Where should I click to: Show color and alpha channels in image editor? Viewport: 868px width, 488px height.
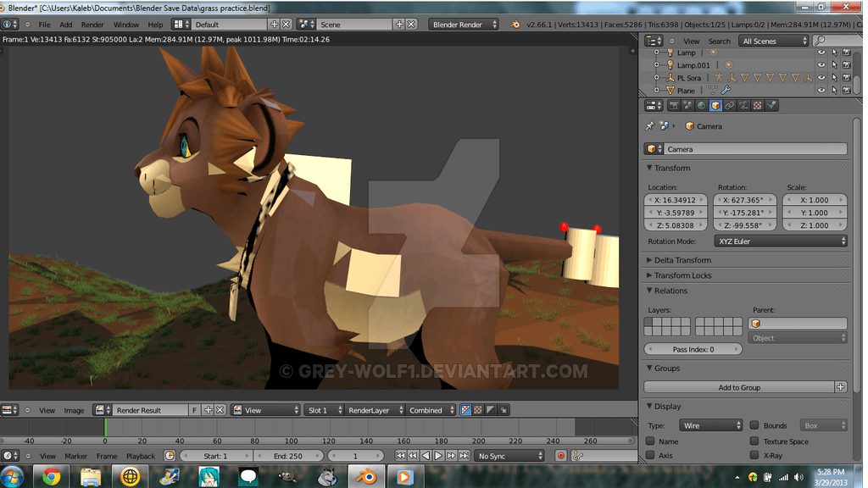[x=465, y=410]
